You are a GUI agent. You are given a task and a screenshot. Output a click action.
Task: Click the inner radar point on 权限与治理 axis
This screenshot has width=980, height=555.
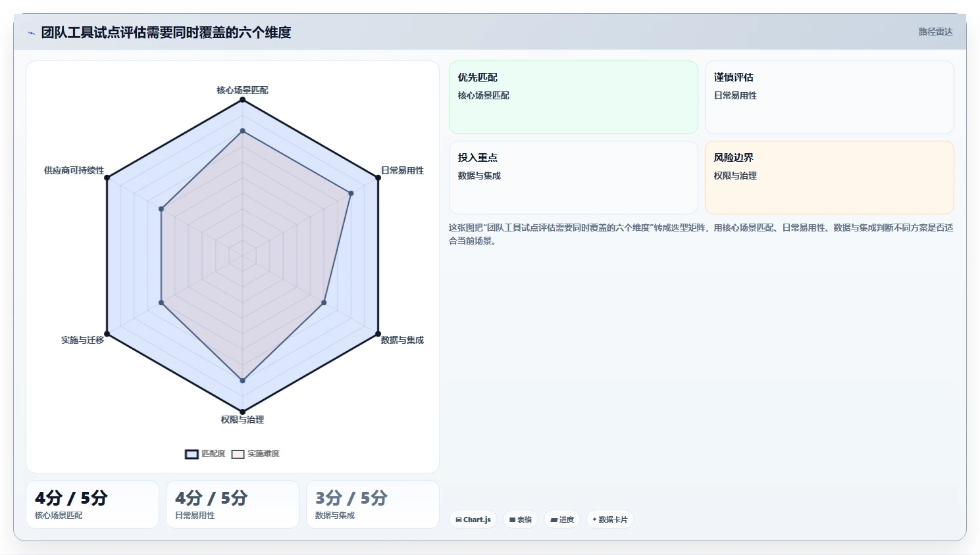[242, 381]
